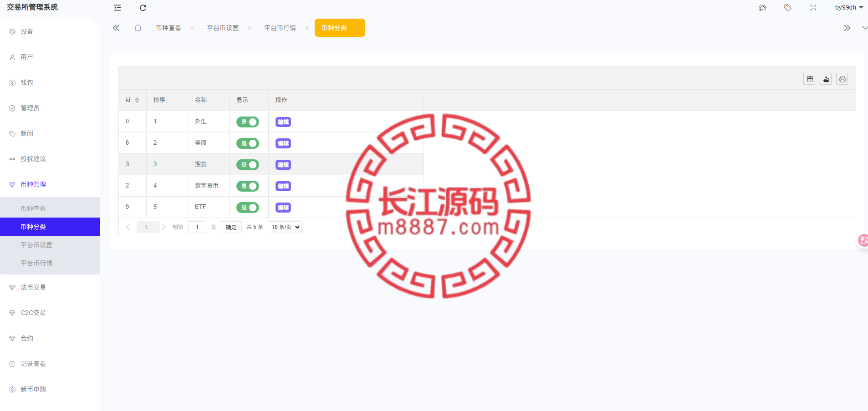Toggle fullscreen mode icon
Image resolution: width=868 pixels, height=411 pixels.
[813, 8]
